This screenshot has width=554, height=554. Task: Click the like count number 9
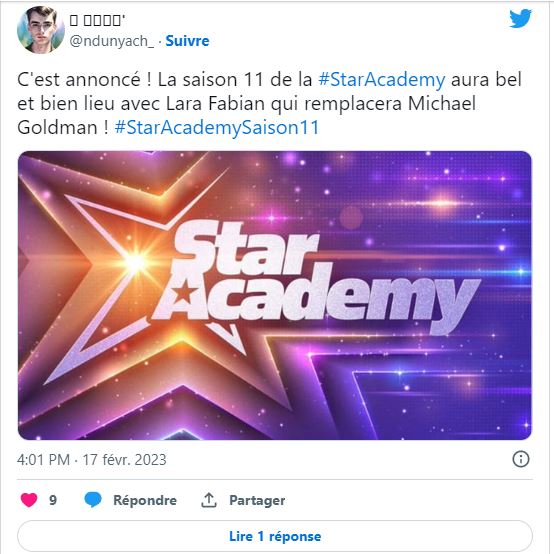[53, 500]
